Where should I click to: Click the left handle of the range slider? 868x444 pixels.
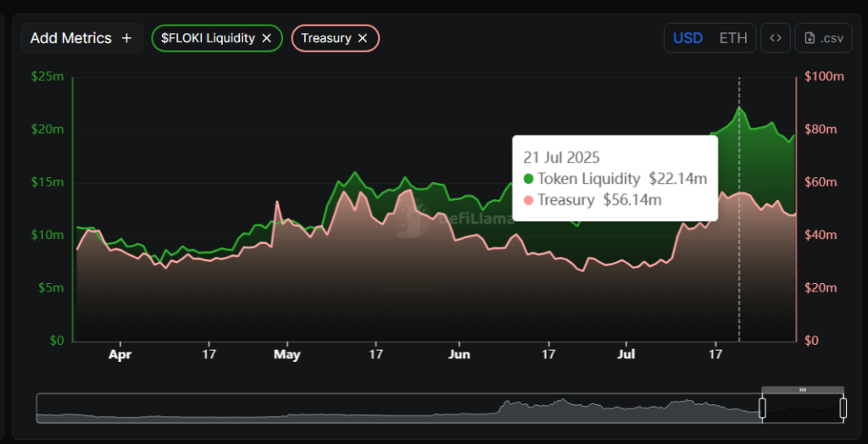(x=762, y=408)
